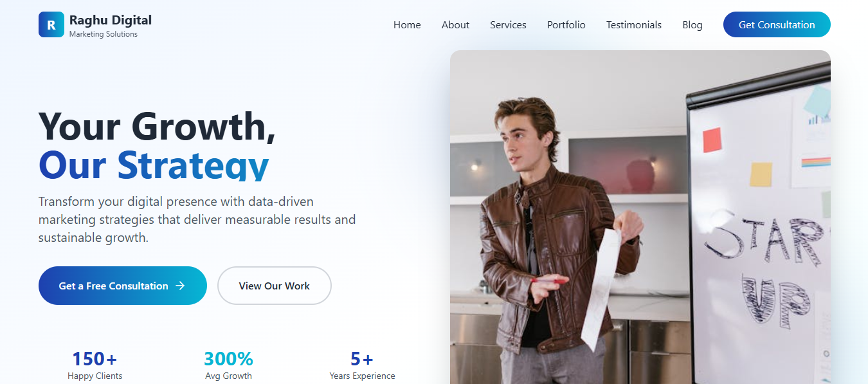
Task: Navigate to Portfolio section
Action: [x=566, y=24]
